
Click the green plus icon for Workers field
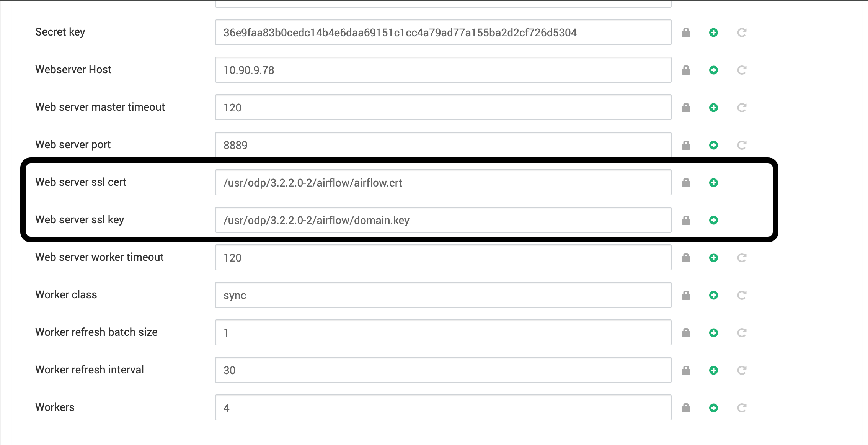[x=713, y=408]
